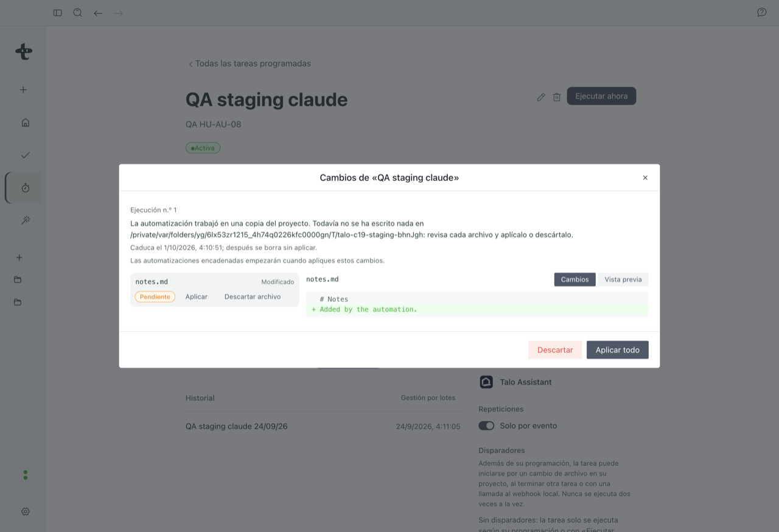
Task: Click the pencil edit task icon
Action: point(541,97)
